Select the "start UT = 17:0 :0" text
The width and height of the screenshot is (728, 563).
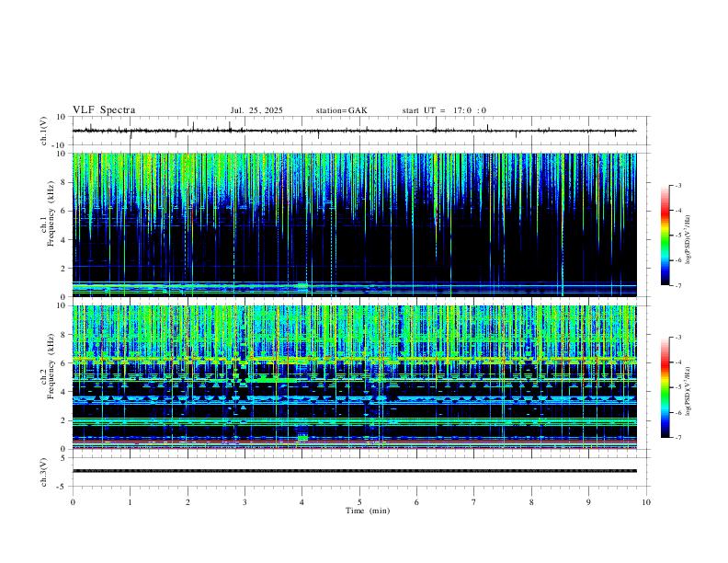444,110
